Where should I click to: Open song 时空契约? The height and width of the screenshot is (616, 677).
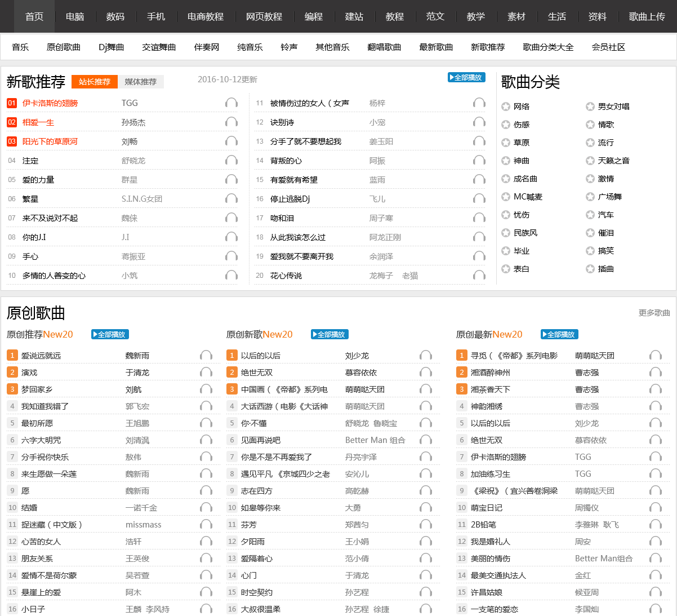tap(257, 592)
